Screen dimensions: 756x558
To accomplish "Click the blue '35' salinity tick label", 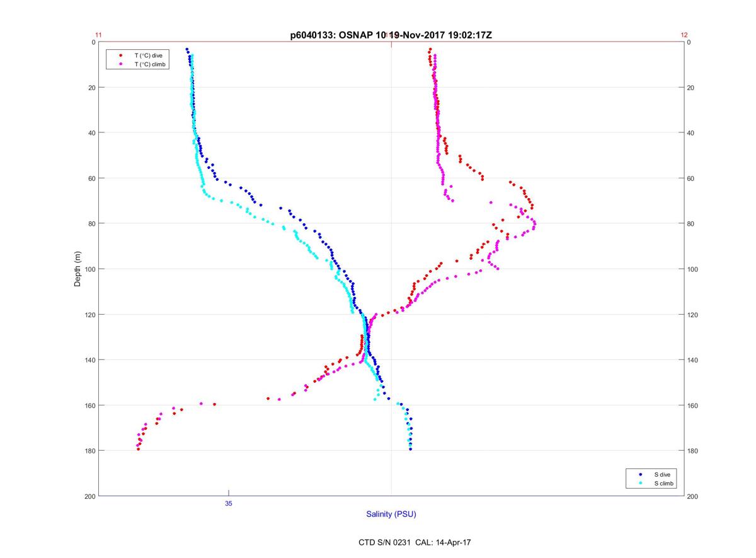I will pyautogui.click(x=229, y=503).
